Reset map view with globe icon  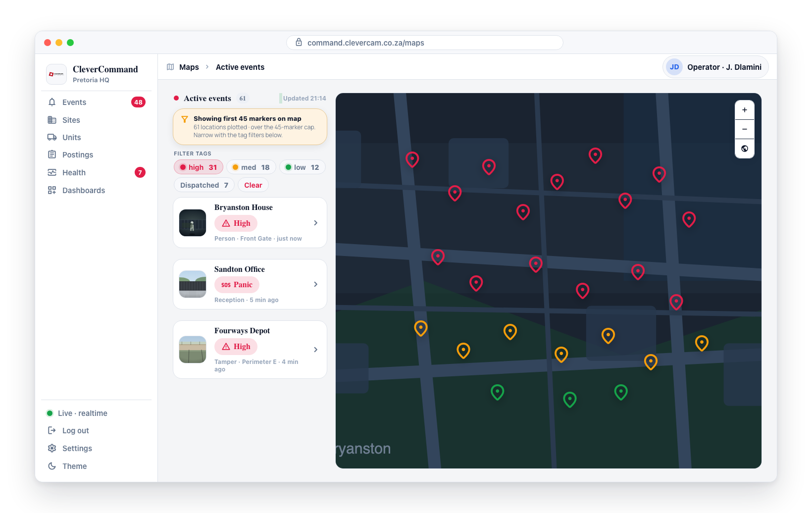[745, 149]
